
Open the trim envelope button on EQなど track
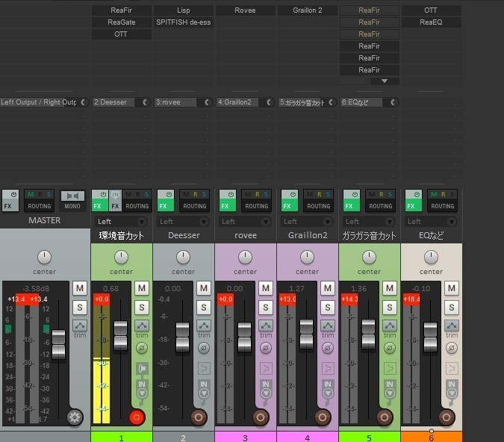point(452,326)
